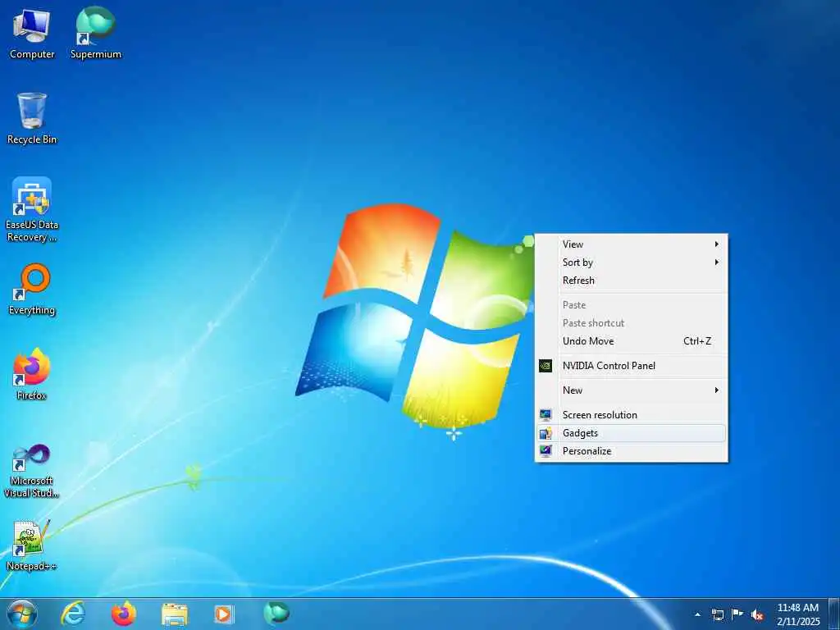Click the 'Notepad++' label text
The height and width of the screenshot is (630, 840).
tap(32, 566)
